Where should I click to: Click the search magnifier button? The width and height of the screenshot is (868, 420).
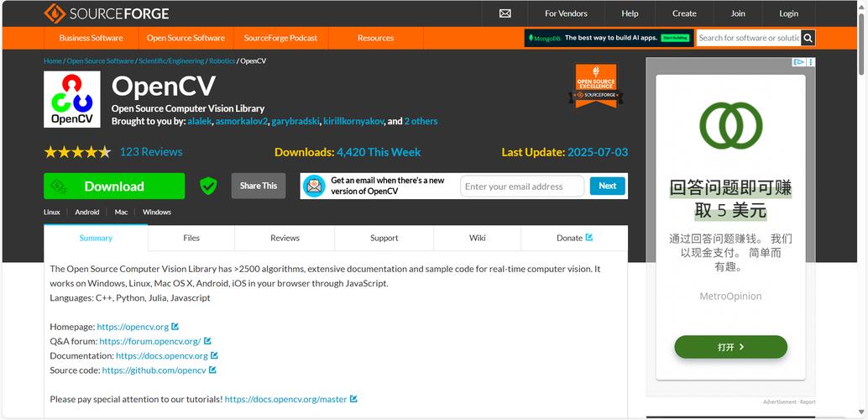click(x=808, y=39)
